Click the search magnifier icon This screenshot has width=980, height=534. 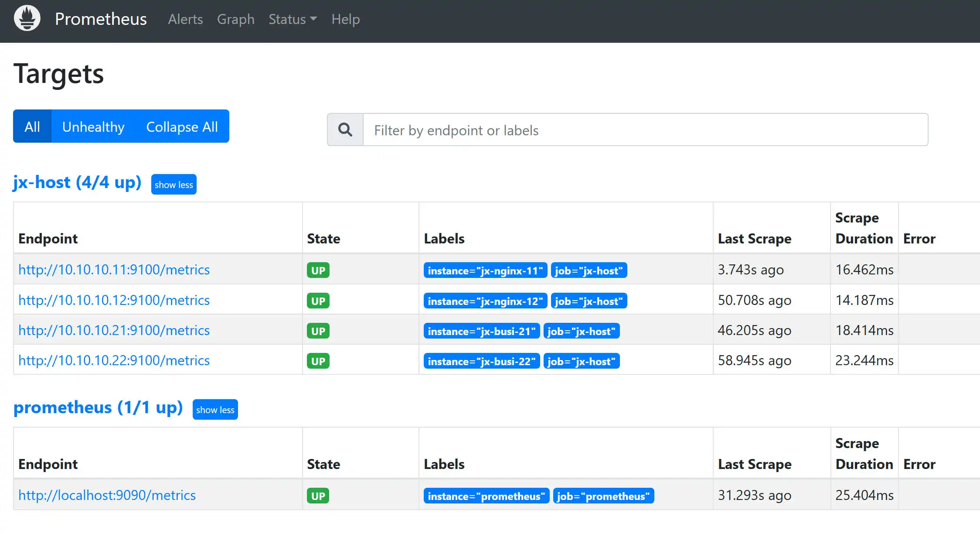click(x=345, y=130)
